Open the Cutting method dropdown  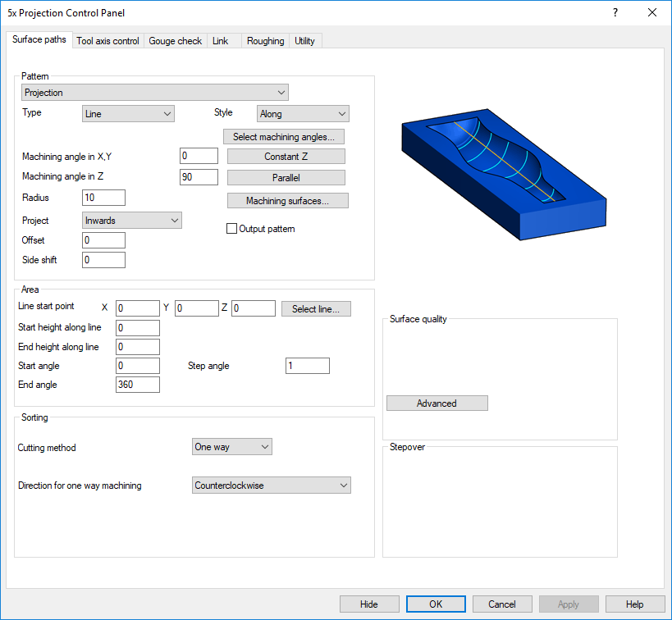coord(231,447)
